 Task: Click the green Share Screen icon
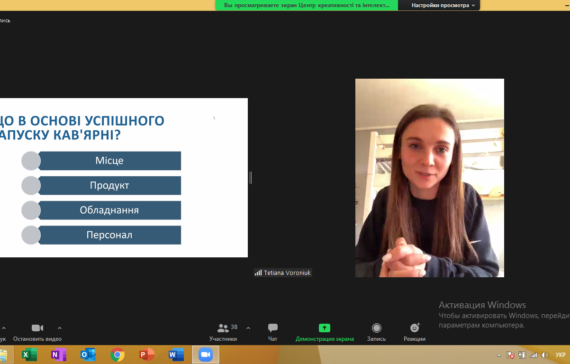point(324,328)
